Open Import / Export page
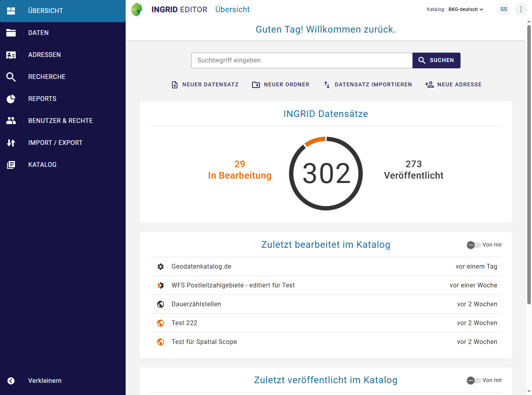 pyautogui.click(x=63, y=143)
